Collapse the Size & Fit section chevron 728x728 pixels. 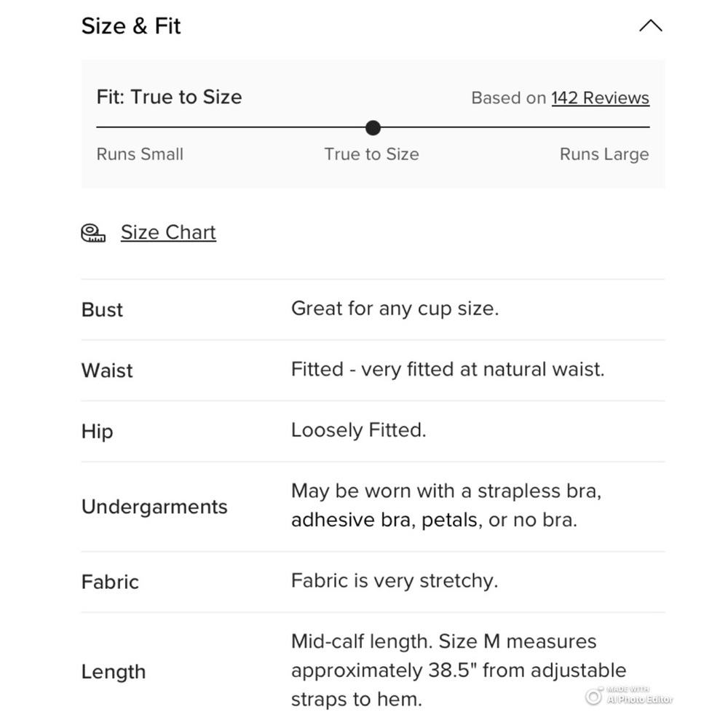coord(650,26)
